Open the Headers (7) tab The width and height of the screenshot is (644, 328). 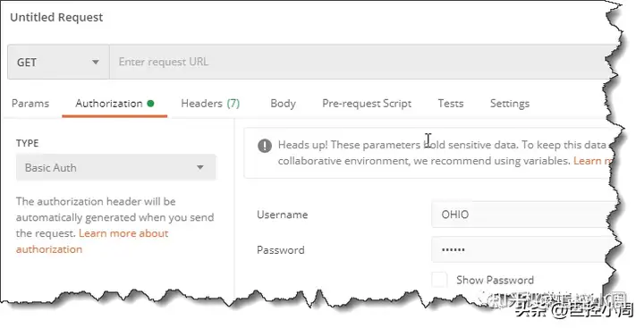(210, 104)
